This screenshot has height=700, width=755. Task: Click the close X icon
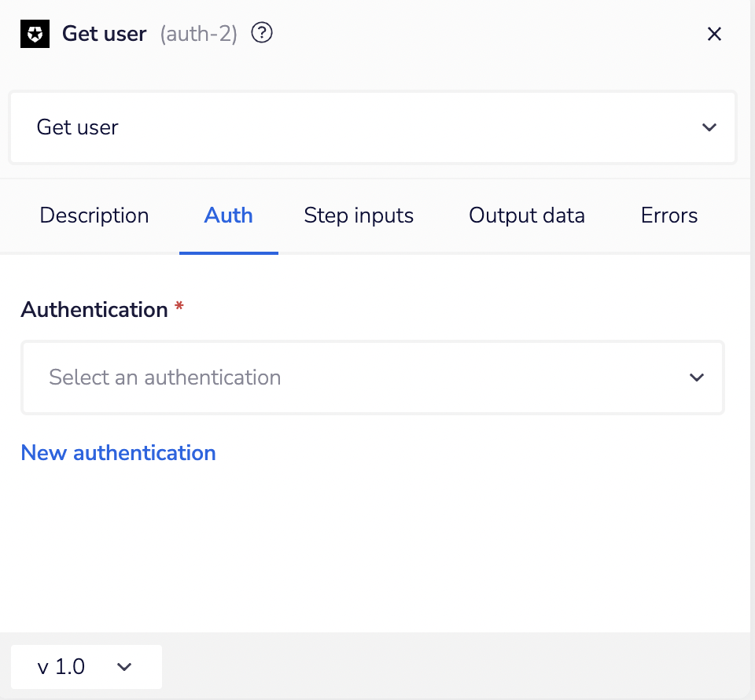(x=714, y=34)
